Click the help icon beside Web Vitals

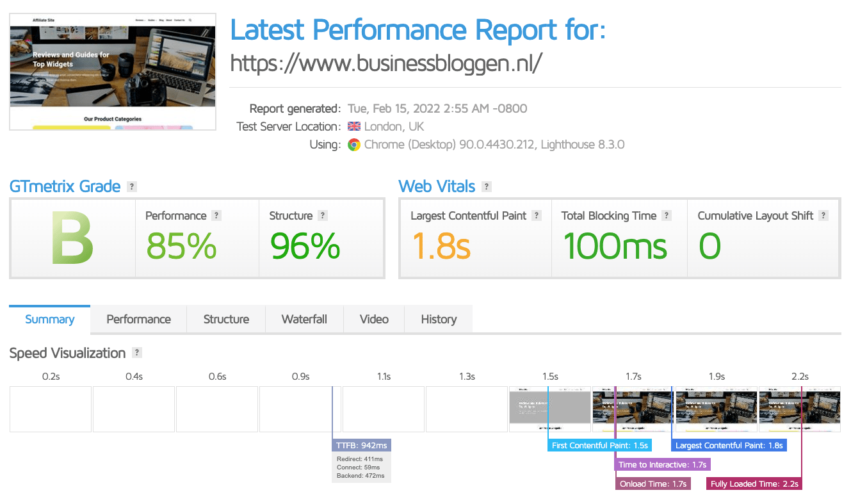click(487, 187)
